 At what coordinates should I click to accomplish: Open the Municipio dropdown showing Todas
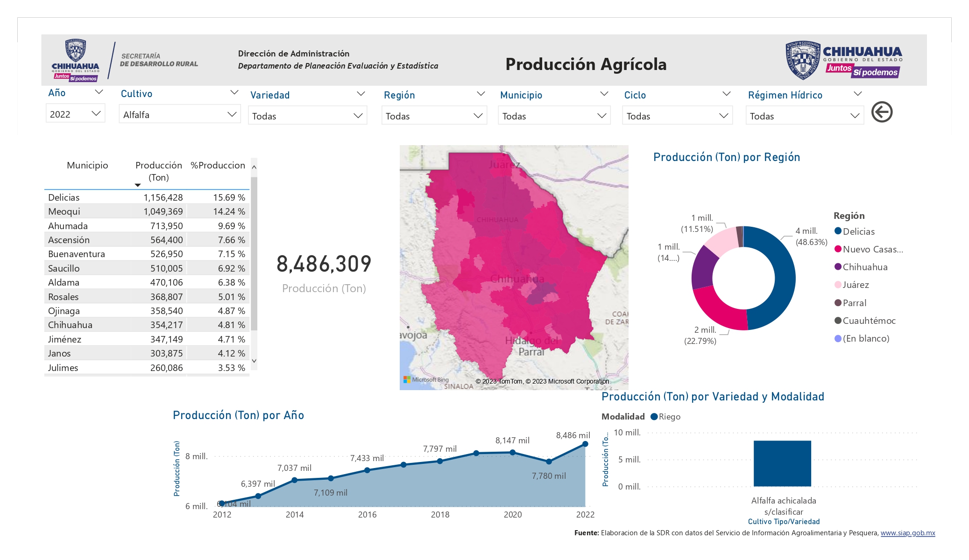click(x=554, y=116)
